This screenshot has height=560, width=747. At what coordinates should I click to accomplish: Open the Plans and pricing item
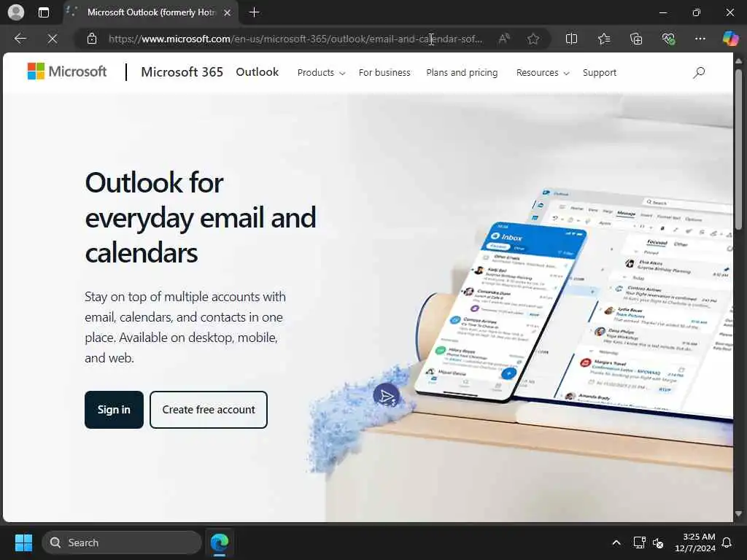point(462,72)
